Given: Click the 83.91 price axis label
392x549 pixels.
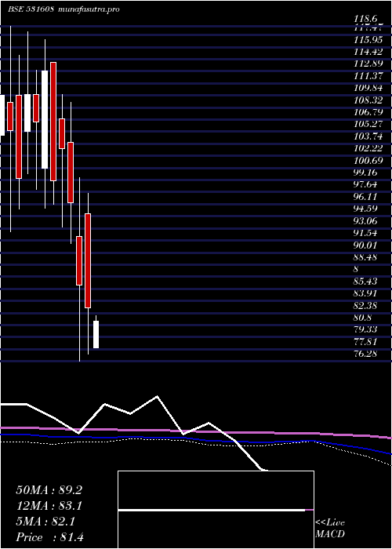Looking at the screenshot, I should pyautogui.click(x=366, y=294).
